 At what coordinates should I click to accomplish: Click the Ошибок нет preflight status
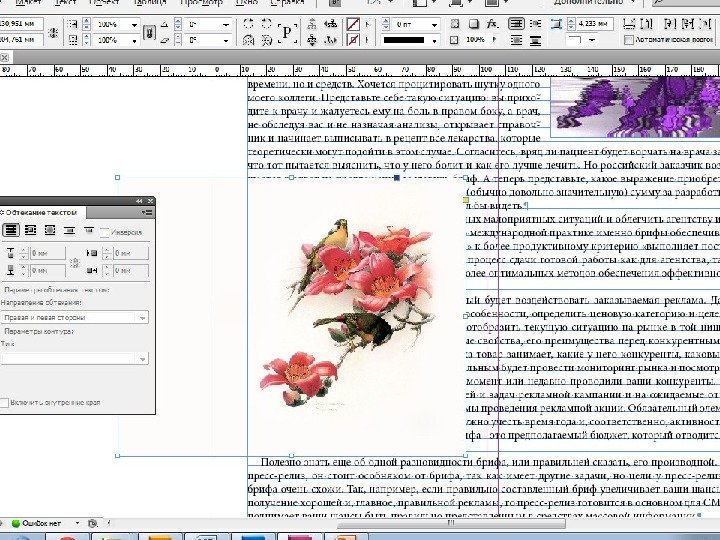[44, 523]
